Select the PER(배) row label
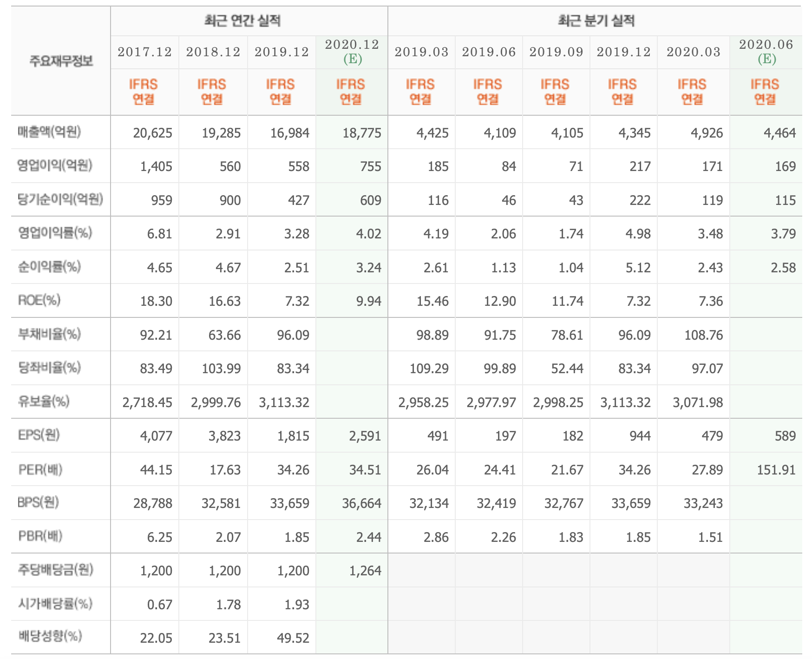The width and height of the screenshot is (812, 659). click(40, 469)
